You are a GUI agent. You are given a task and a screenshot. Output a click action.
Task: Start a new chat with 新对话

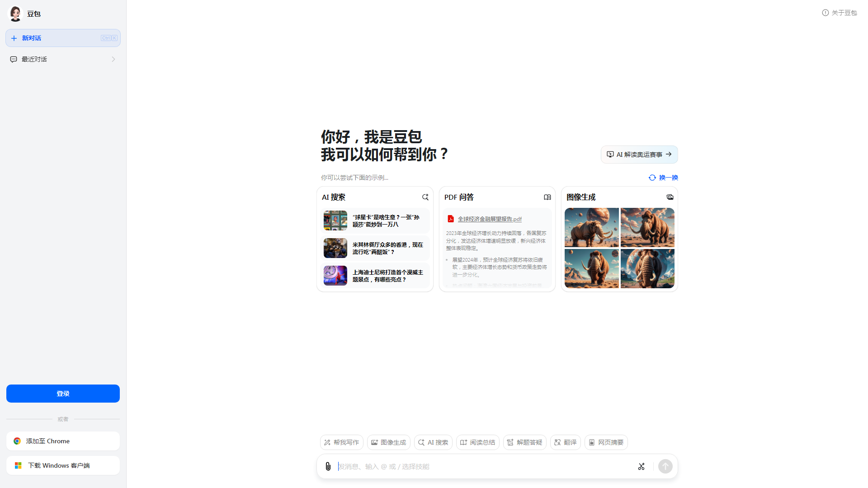(63, 38)
